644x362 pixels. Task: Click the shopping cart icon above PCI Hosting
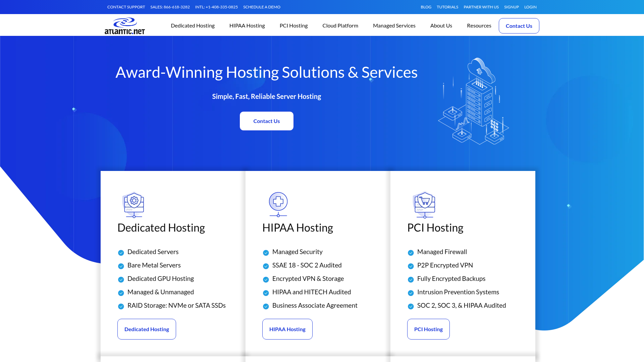[x=424, y=205]
